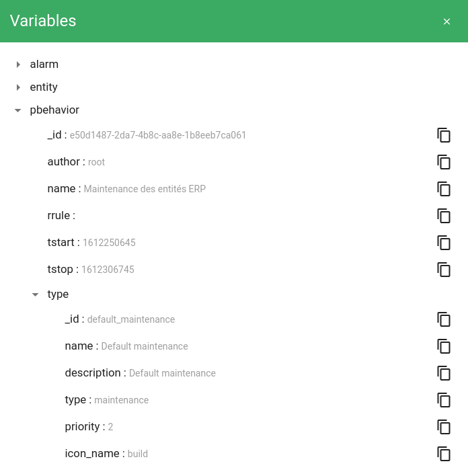Expand the entity tree node
468x476 pixels.
point(18,87)
